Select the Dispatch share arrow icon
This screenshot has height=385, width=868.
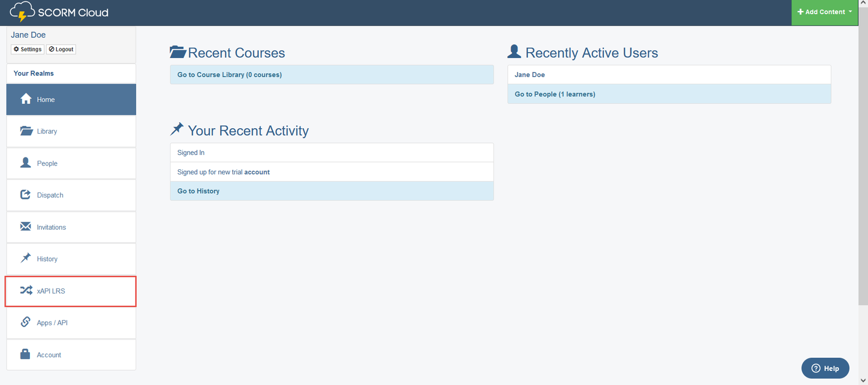pos(25,194)
